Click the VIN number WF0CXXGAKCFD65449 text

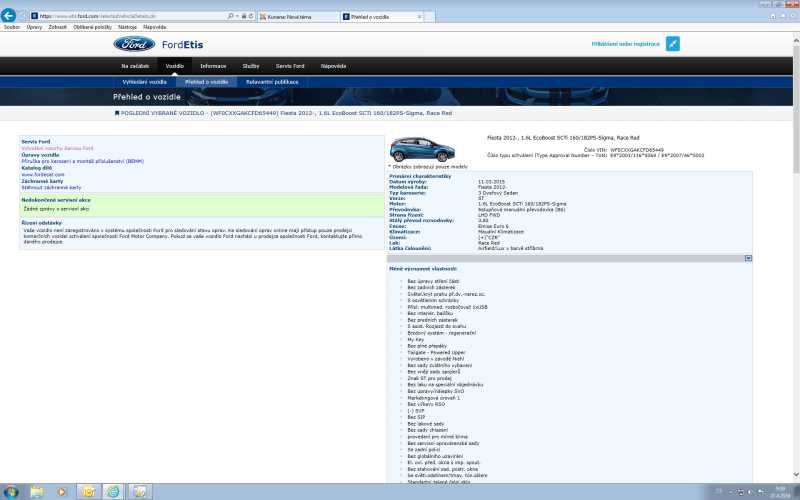[x=637, y=151]
